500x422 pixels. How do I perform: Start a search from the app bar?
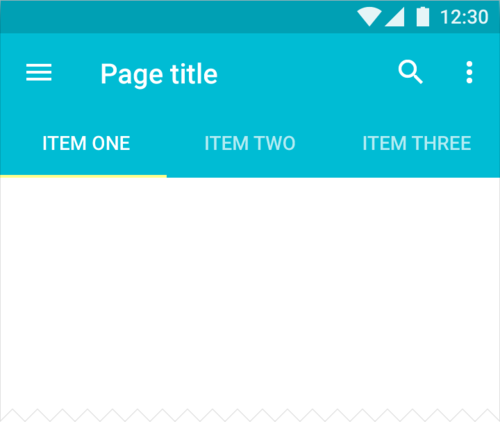411,72
